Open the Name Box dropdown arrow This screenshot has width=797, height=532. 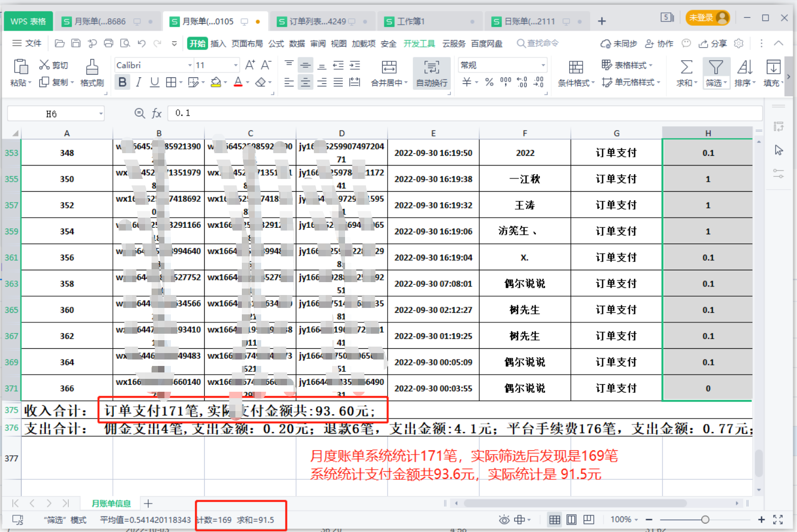[100, 113]
